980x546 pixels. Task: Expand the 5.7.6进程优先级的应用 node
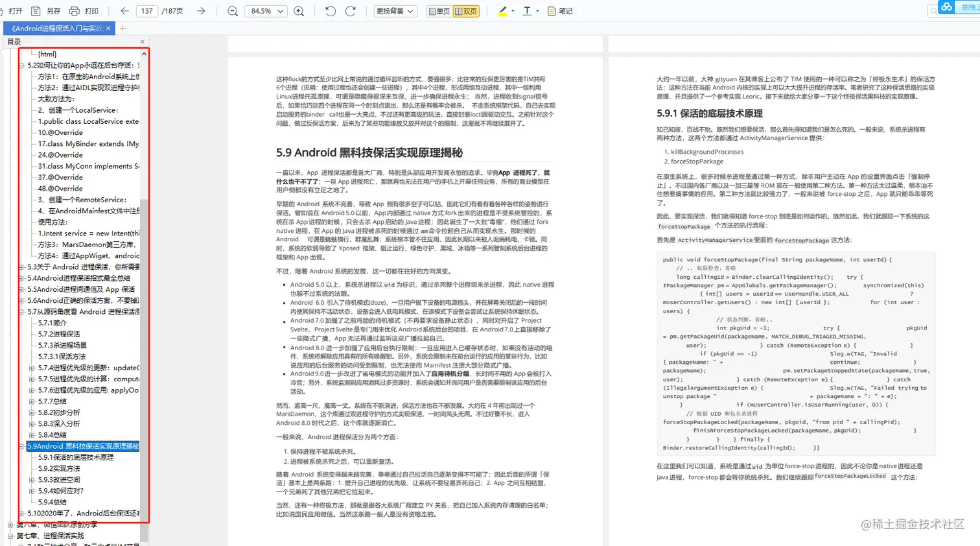pyautogui.click(x=32, y=390)
